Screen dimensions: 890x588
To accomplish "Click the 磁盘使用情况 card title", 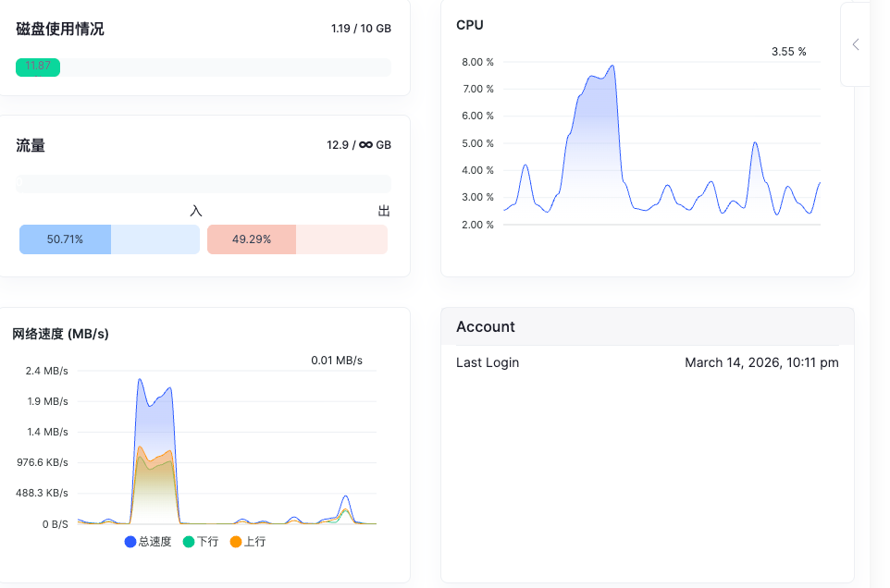I will tap(60, 29).
